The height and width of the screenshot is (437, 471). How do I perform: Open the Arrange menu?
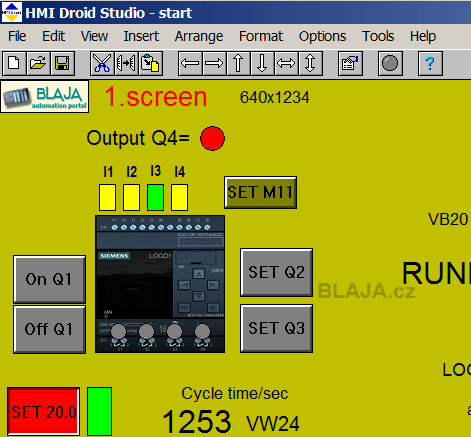tap(199, 36)
